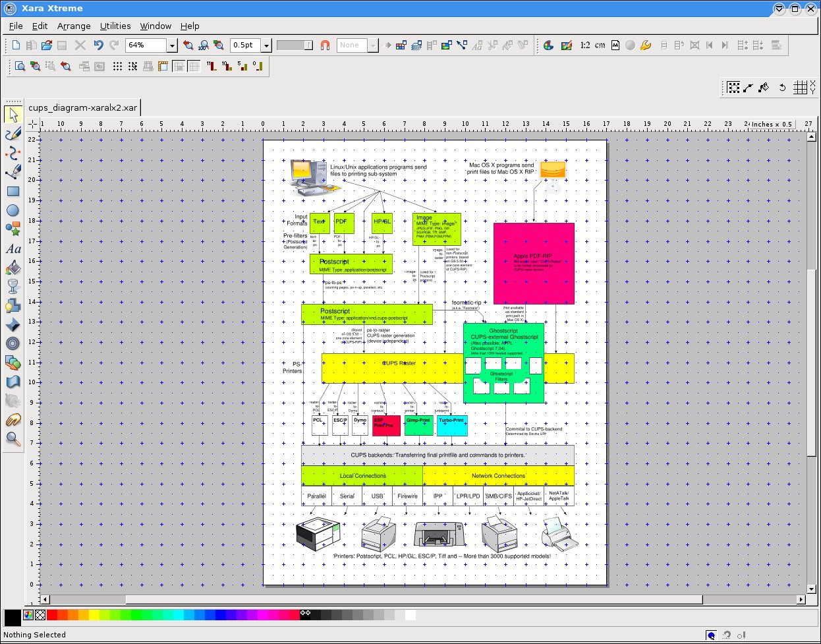Click the ruler origin crosshair button
The width and height of the screenshot is (821, 644).
pos(32,124)
